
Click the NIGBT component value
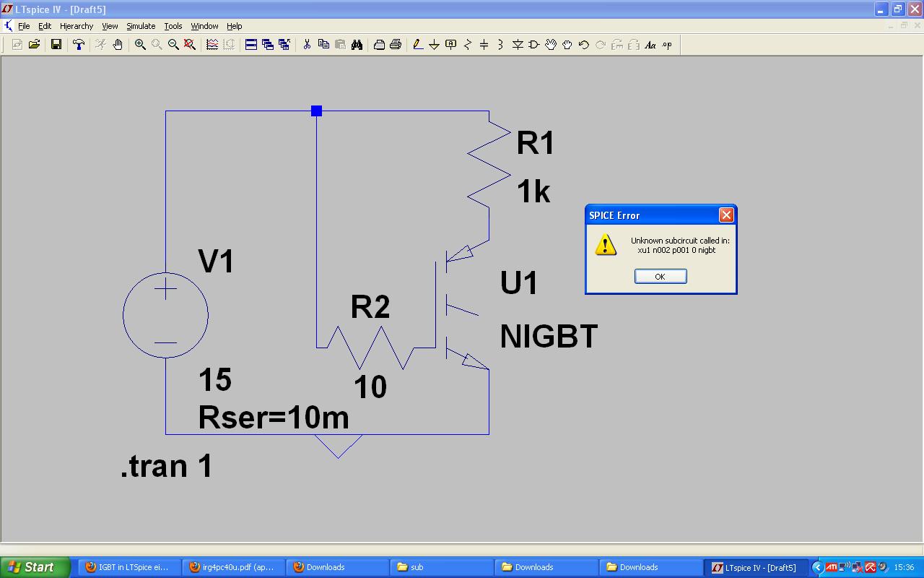549,337
